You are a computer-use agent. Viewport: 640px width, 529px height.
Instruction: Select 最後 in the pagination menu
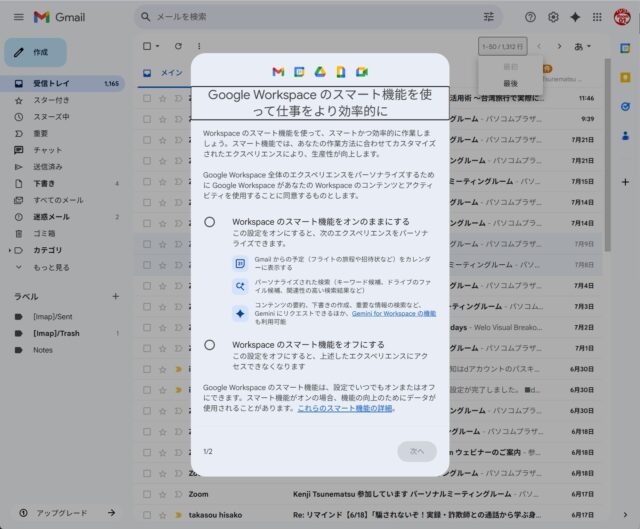[510, 83]
